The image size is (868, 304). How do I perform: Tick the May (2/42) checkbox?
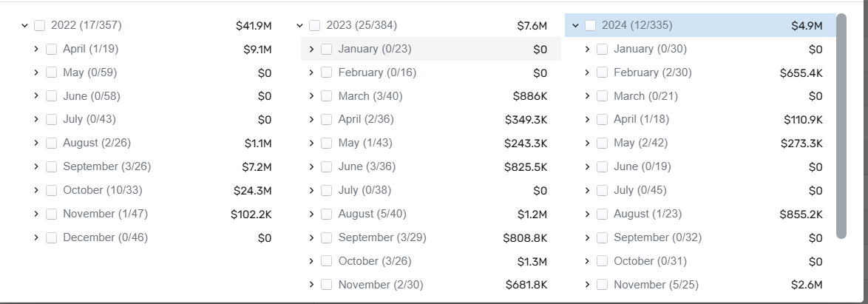point(603,143)
